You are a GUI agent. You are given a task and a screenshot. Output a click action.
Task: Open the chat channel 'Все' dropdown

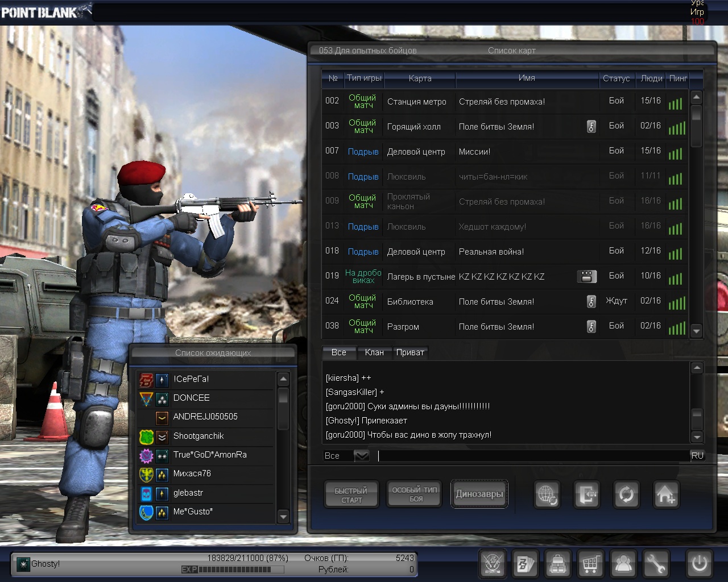tap(361, 456)
